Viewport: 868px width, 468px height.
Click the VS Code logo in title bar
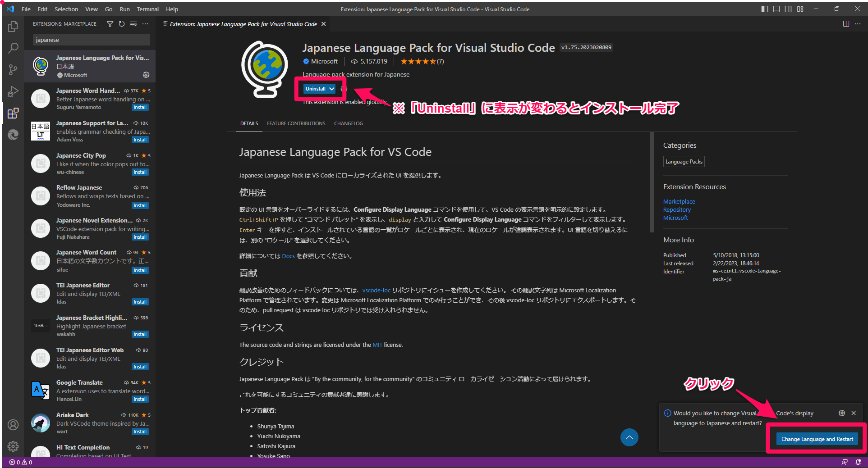click(11, 9)
